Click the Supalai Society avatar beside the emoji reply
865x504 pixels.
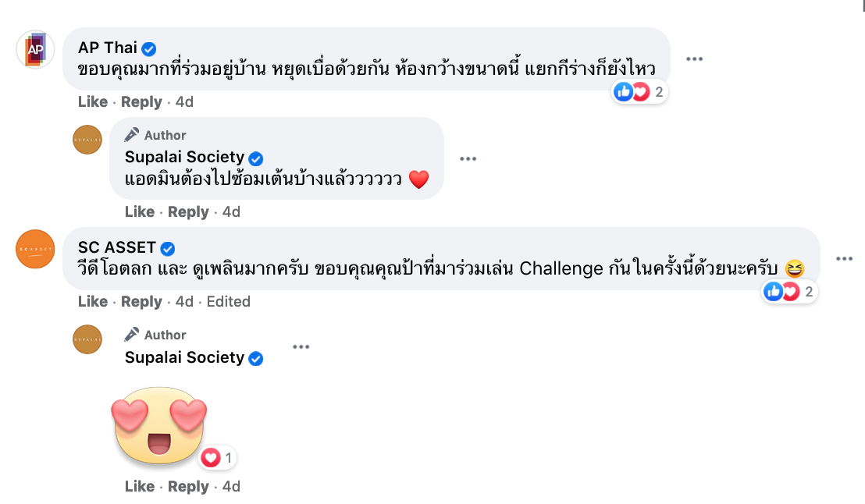click(87, 339)
